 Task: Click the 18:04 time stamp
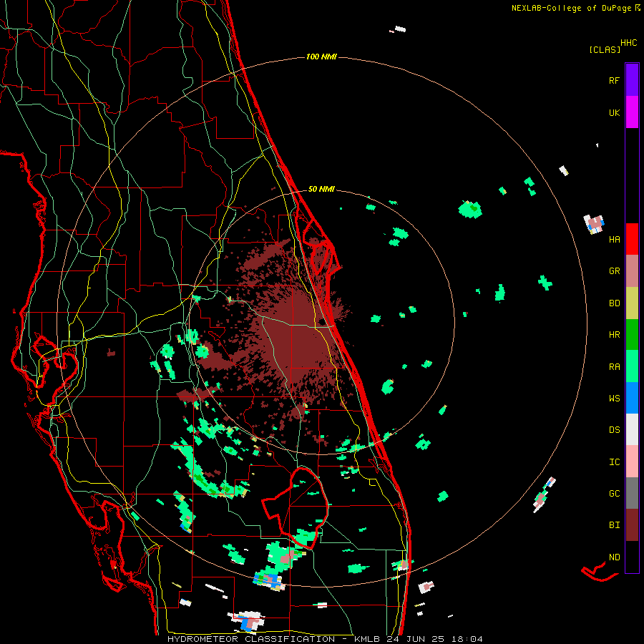point(466,639)
